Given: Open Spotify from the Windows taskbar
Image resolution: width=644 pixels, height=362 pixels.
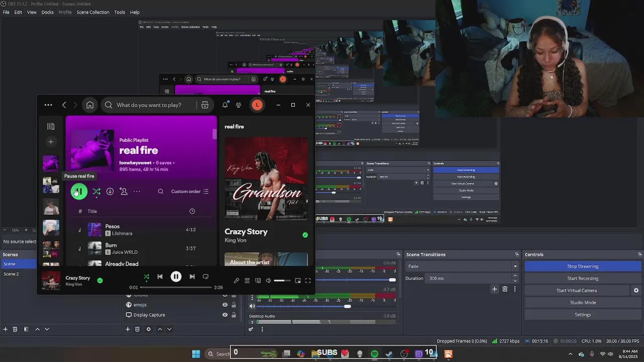Looking at the screenshot, I should tap(374, 354).
